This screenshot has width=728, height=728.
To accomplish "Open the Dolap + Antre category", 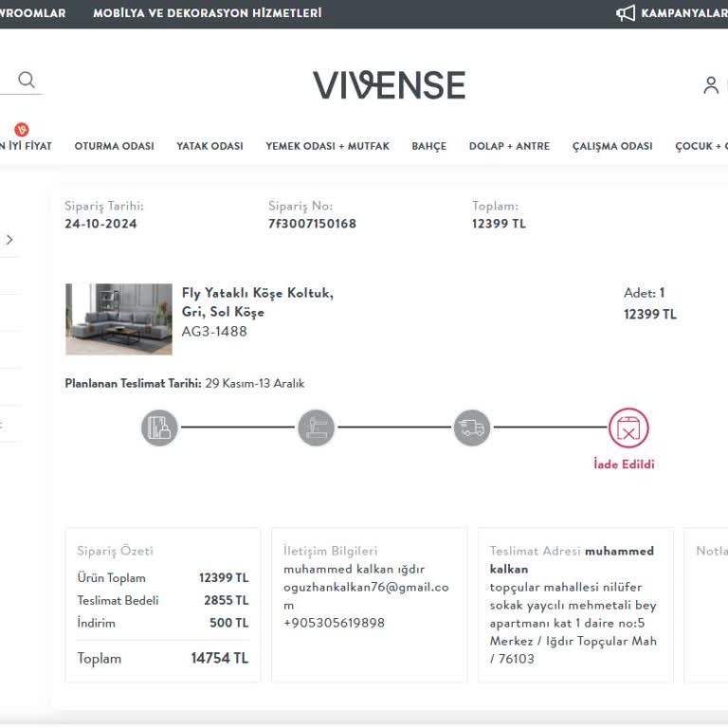I will click(509, 146).
